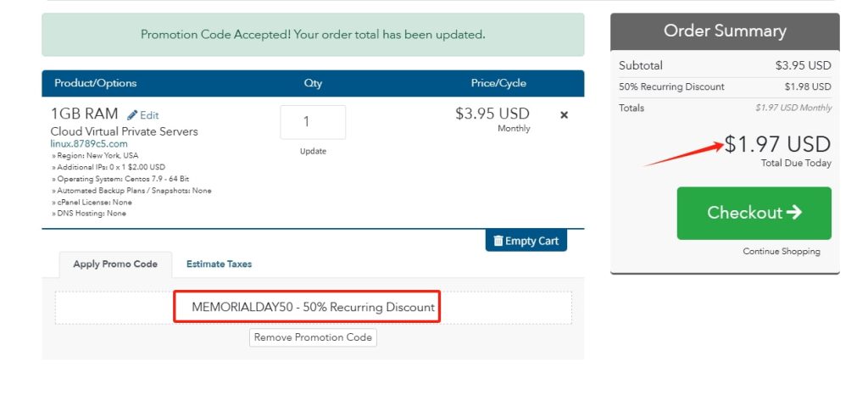Select the Order Summary header
This screenshot has width=868, height=417.
coord(725,31)
